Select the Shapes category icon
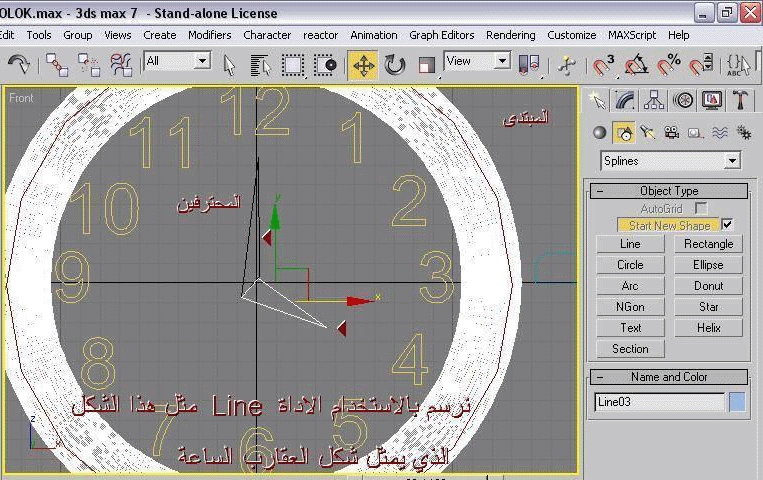763x480 pixels. coord(624,132)
